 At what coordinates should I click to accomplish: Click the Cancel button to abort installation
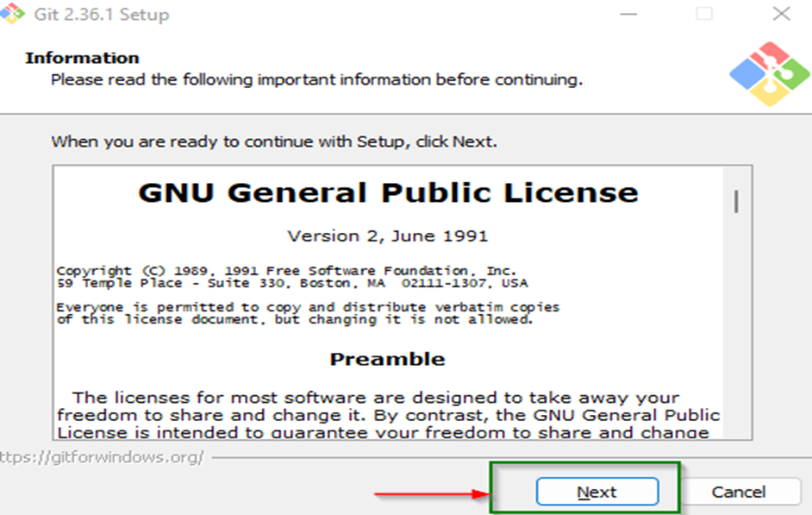pos(740,491)
